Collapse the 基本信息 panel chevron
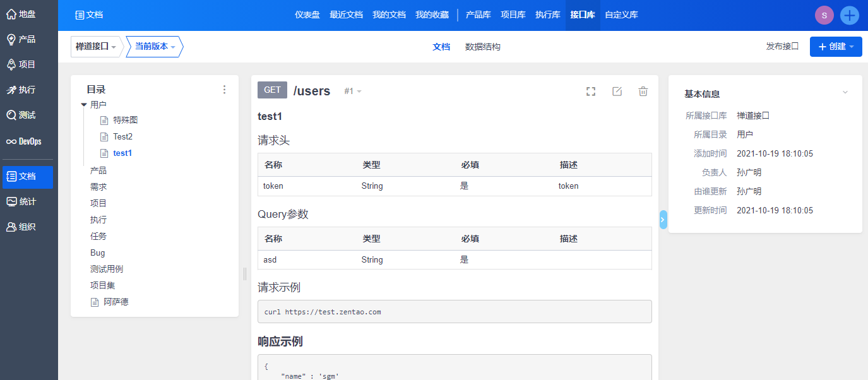This screenshot has height=380, width=868. [845, 92]
